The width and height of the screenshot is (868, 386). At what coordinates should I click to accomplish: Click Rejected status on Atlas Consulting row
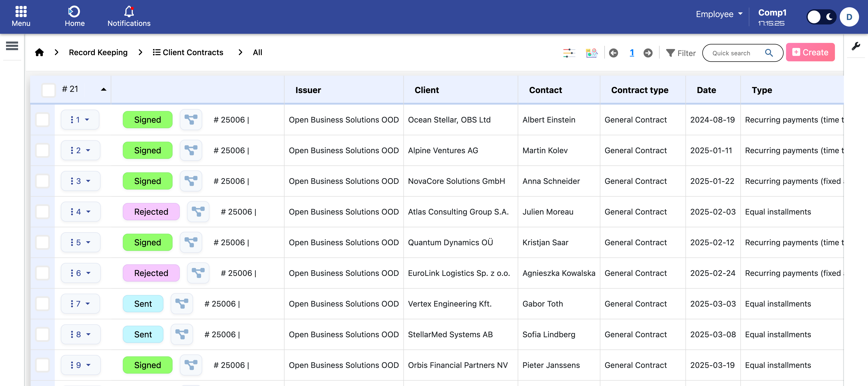151,212
